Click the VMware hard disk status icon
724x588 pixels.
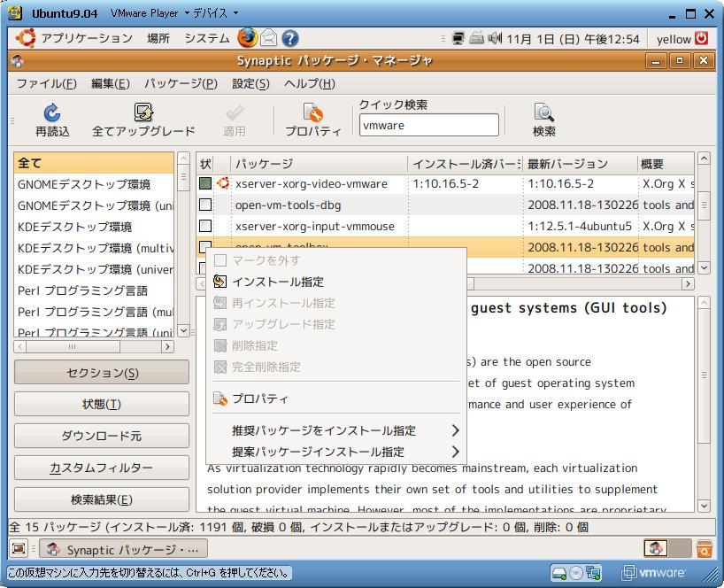[558, 573]
